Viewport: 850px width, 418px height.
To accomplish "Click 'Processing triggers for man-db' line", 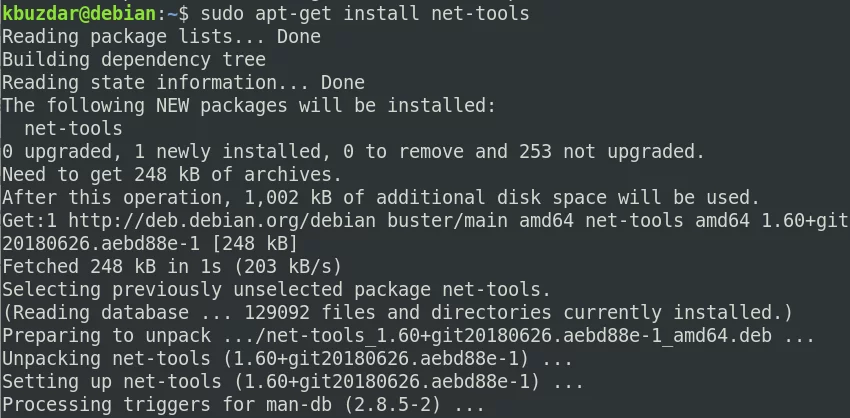I will point(243,404).
